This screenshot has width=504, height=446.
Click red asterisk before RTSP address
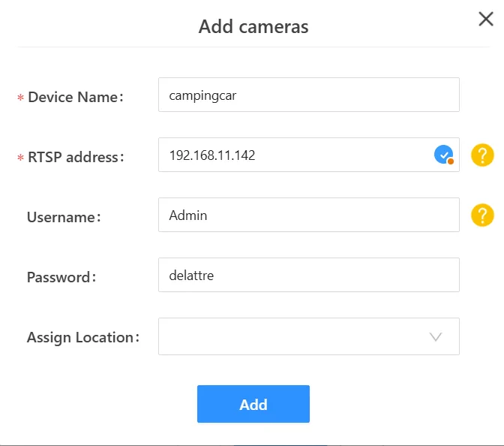click(21, 158)
